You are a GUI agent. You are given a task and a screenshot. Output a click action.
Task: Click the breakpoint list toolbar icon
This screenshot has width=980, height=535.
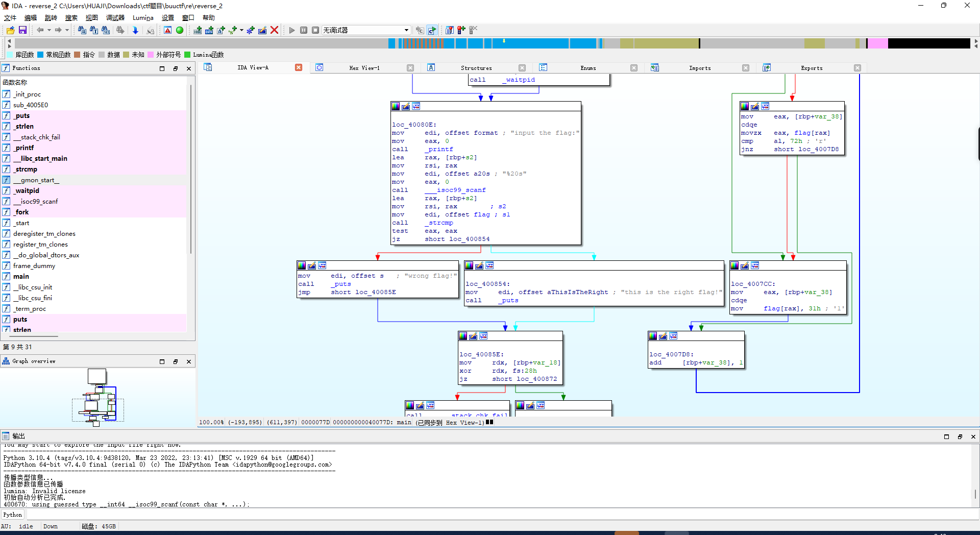(x=450, y=30)
